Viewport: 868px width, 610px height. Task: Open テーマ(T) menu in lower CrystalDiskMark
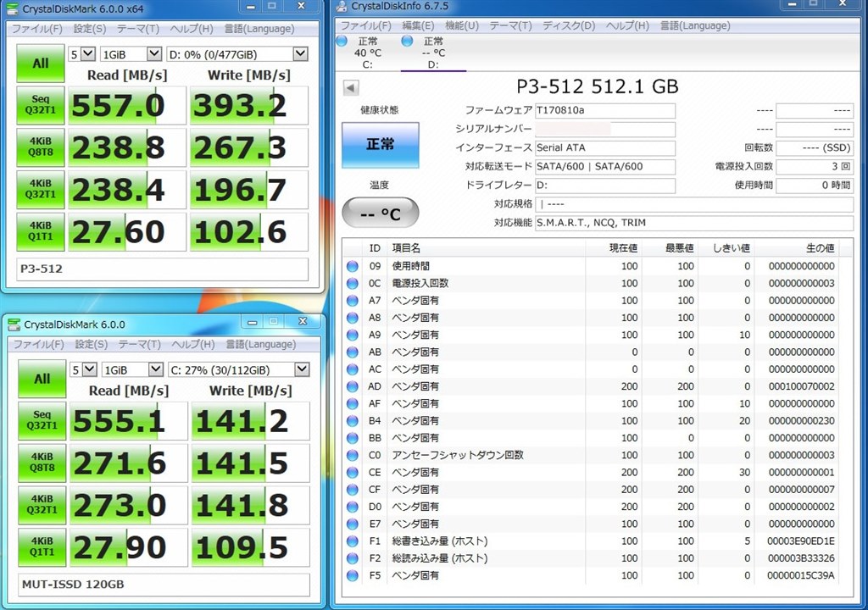140,344
